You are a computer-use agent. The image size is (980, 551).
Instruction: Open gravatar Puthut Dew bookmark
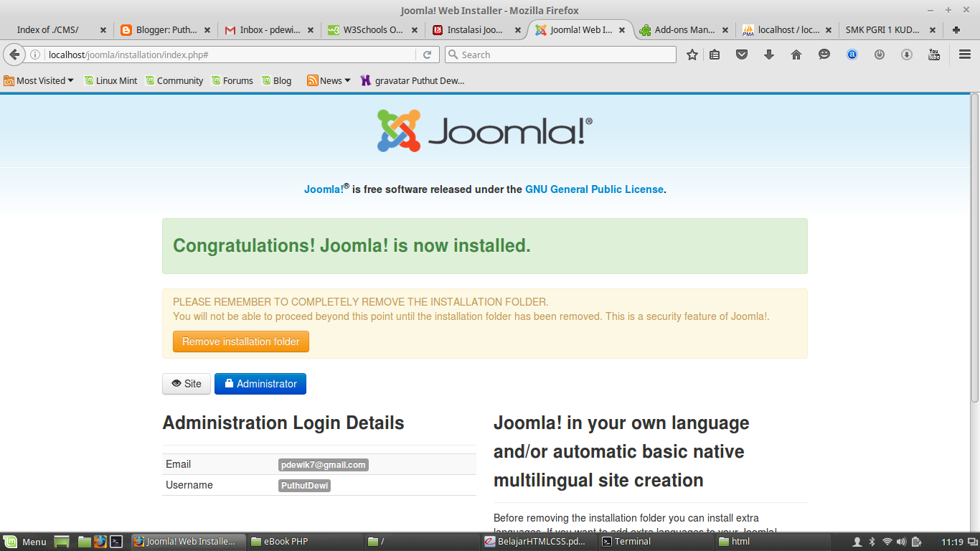[413, 80]
